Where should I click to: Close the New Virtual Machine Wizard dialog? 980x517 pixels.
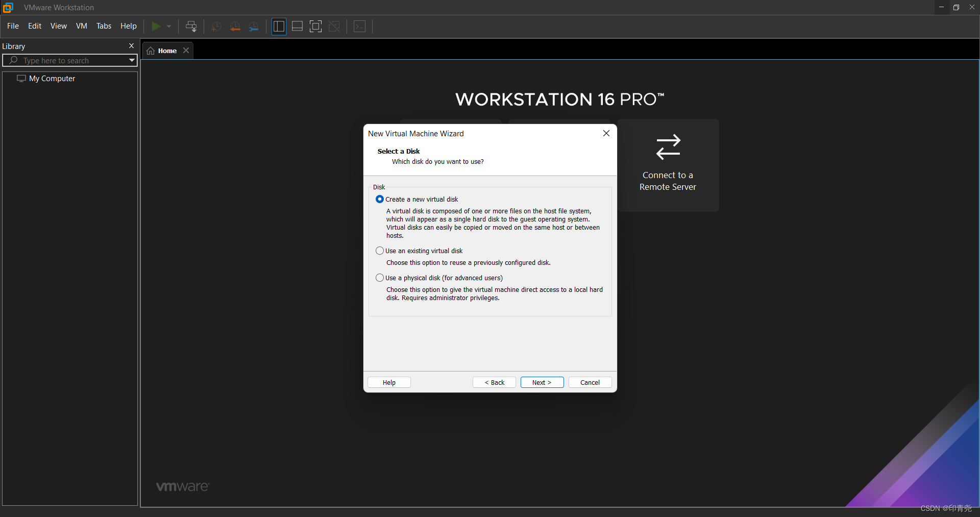coord(606,133)
